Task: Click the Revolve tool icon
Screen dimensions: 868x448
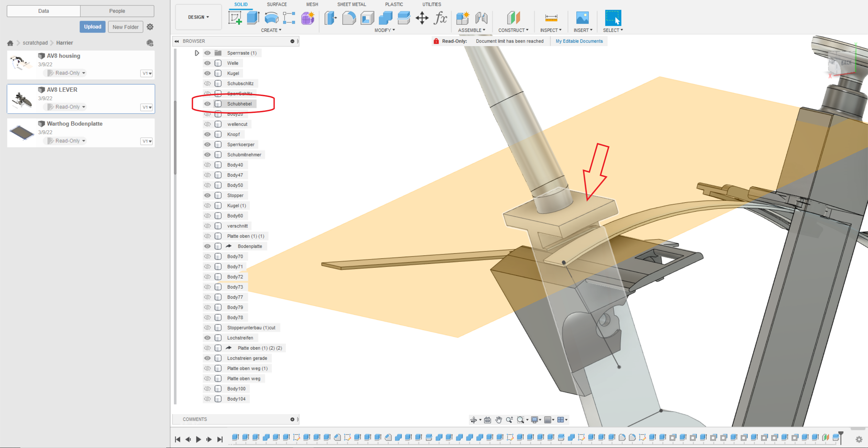Action: (271, 18)
